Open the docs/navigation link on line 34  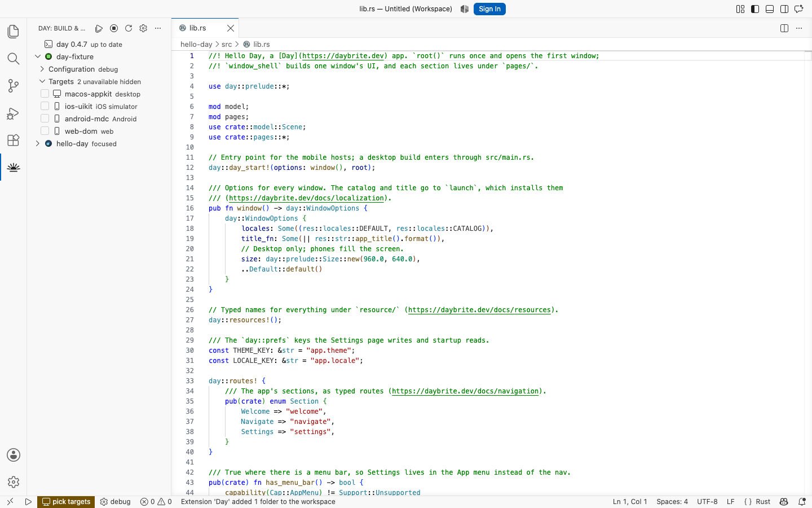[465, 391]
